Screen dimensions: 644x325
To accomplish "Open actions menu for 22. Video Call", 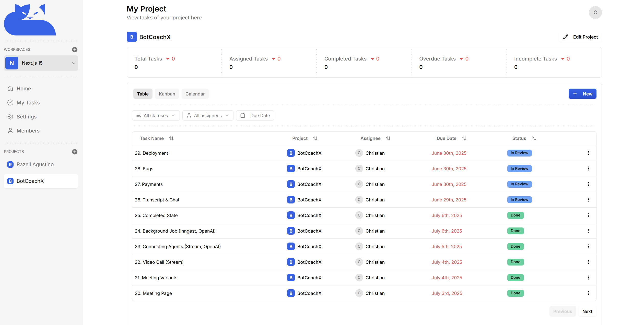I will pyautogui.click(x=588, y=262).
